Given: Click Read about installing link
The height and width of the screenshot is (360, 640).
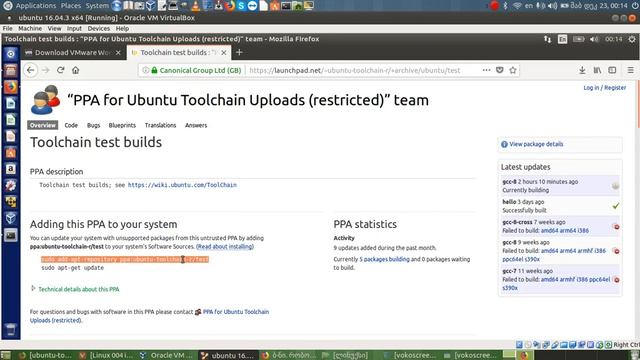Looking at the screenshot, I should point(225,247).
